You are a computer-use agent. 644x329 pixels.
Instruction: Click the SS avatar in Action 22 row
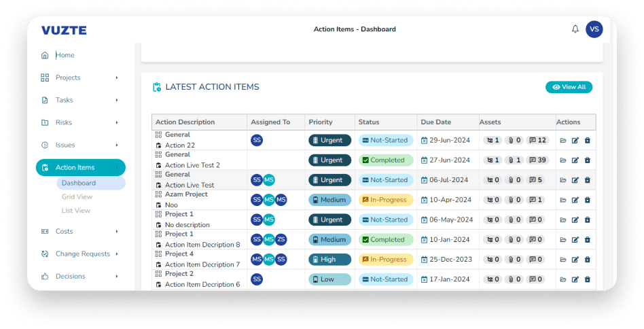click(x=257, y=140)
